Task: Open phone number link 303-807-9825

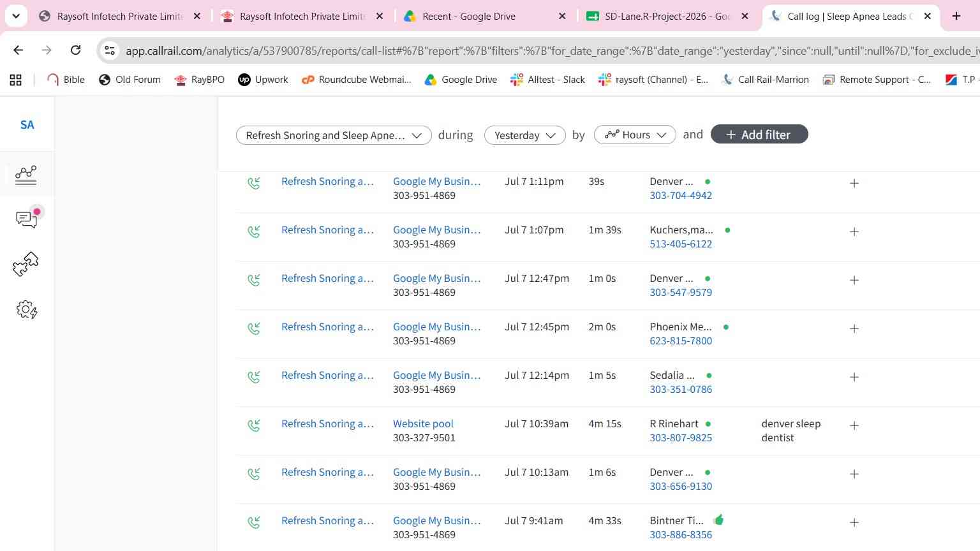Action: point(681,437)
